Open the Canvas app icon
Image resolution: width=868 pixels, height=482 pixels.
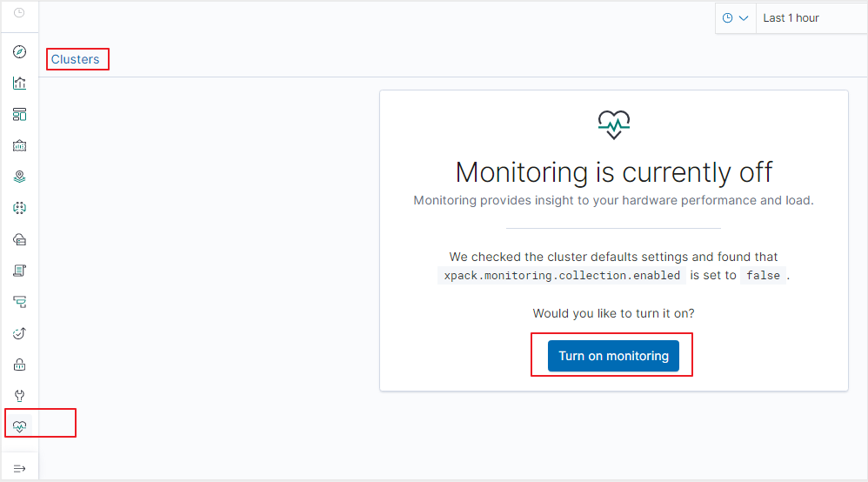pyautogui.click(x=19, y=145)
